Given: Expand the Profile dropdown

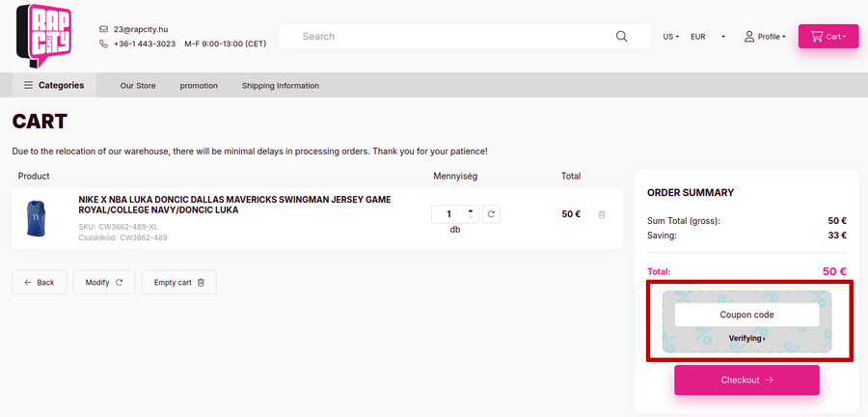Looking at the screenshot, I should pos(765,37).
